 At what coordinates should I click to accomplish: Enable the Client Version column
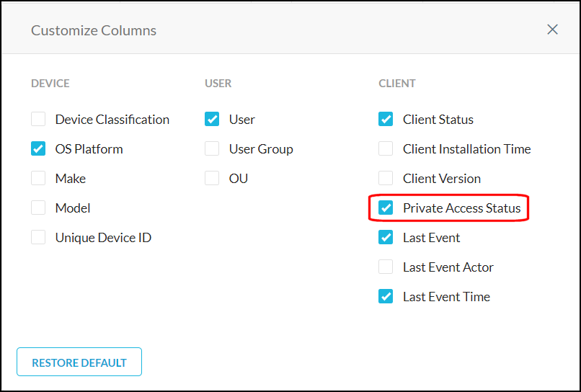(386, 179)
